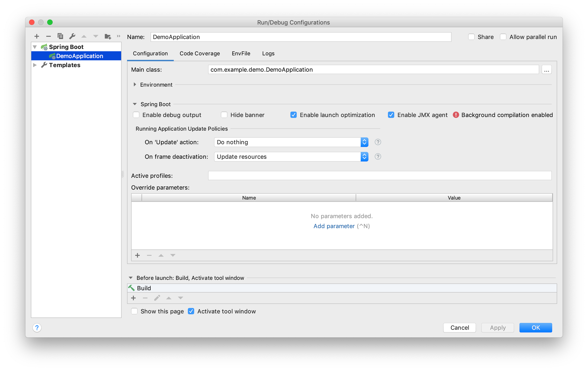Click Active profiles input field
Viewport: 588px width, 371px height.
pos(380,175)
